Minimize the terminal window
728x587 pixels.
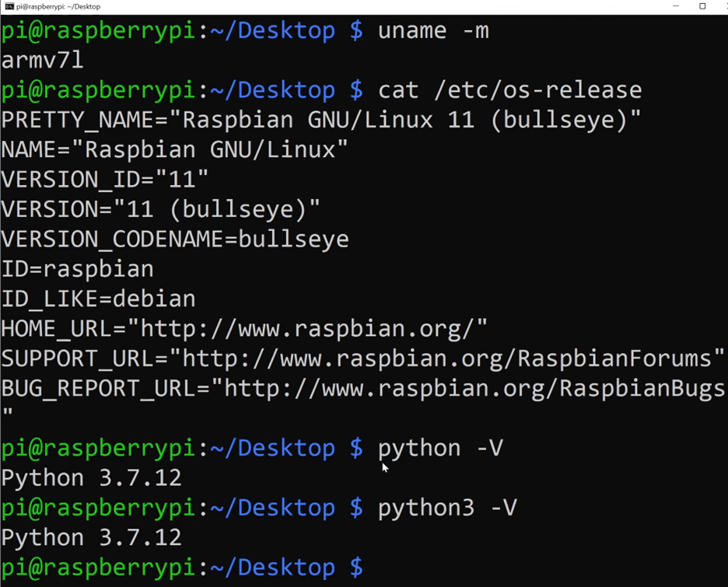point(676,6)
